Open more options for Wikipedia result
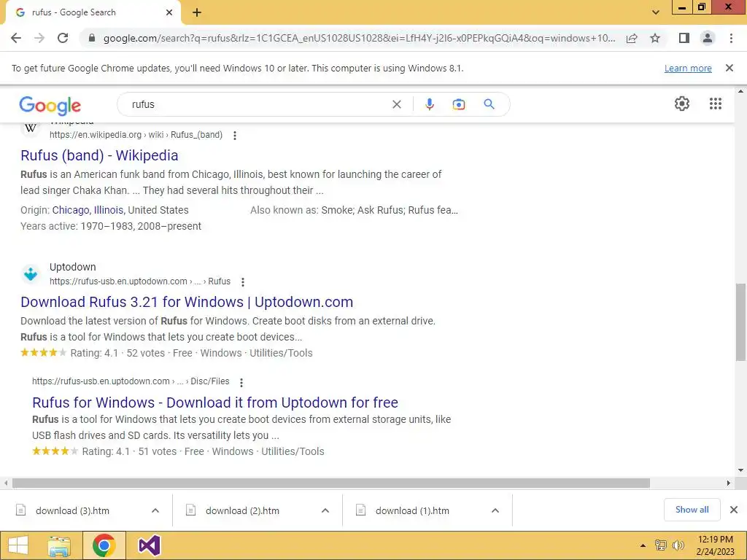This screenshot has width=747, height=560. 234,135
